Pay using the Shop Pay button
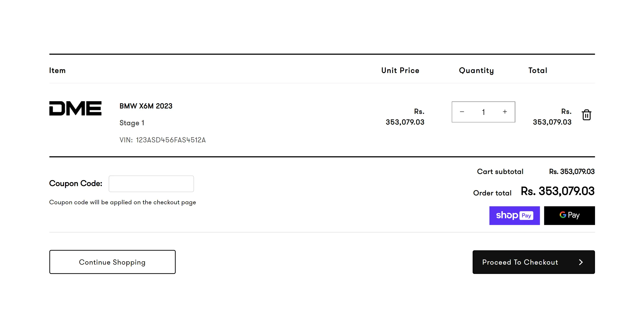The height and width of the screenshot is (312, 644). click(514, 216)
